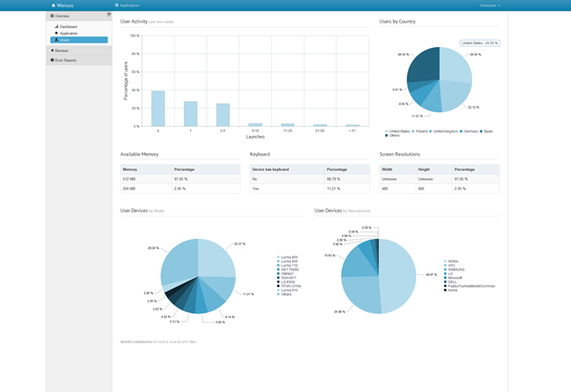Screen dimensions: 571x392
Task: Click the Applications grid icon in navbar
Action: [x=117, y=5]
